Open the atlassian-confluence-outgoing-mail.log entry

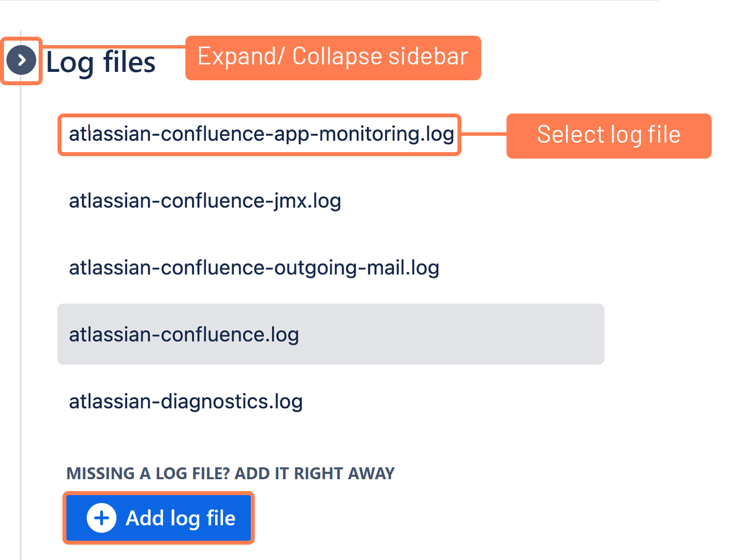(x=253, y=267)
